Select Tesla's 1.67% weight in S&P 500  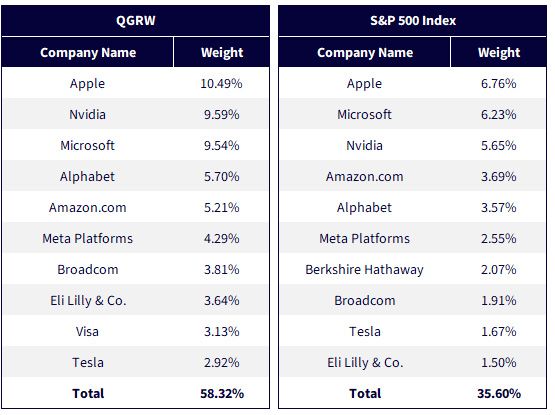click(498, 331)
